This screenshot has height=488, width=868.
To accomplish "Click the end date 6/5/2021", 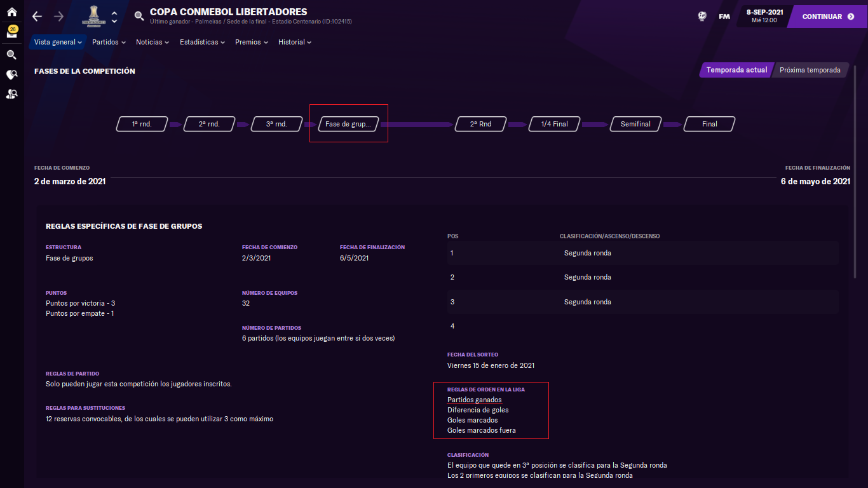I will point(354,258).
